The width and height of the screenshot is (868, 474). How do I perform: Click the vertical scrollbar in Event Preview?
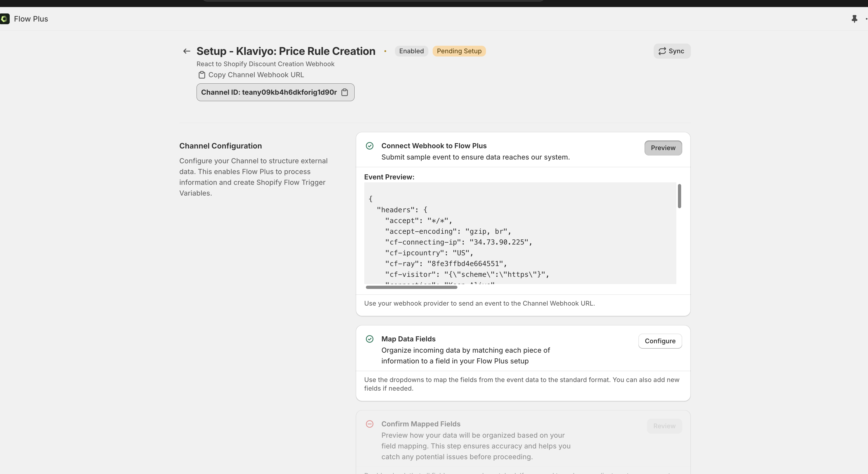(x=679, y=196)
